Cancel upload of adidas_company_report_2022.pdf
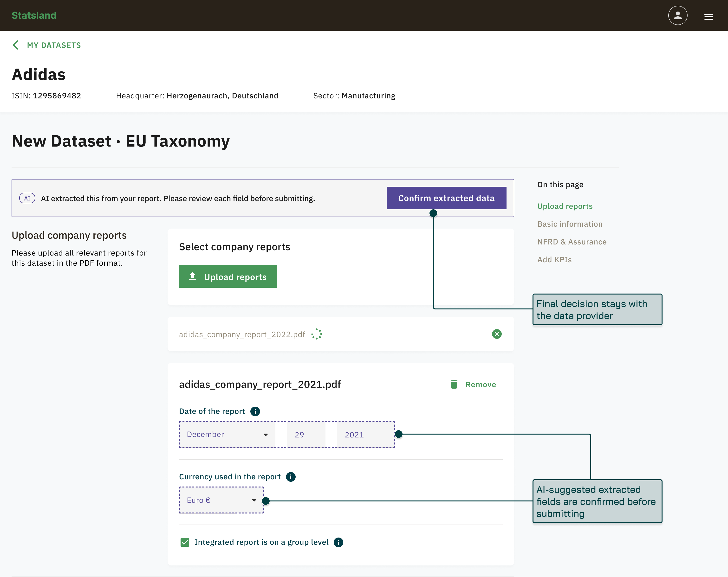 tap(496, 334)
